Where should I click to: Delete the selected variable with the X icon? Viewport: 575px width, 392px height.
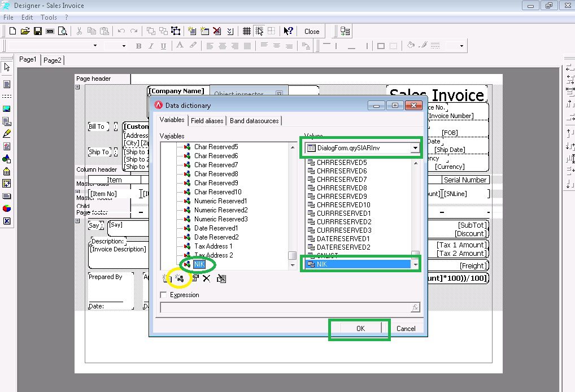click(206, 278)
